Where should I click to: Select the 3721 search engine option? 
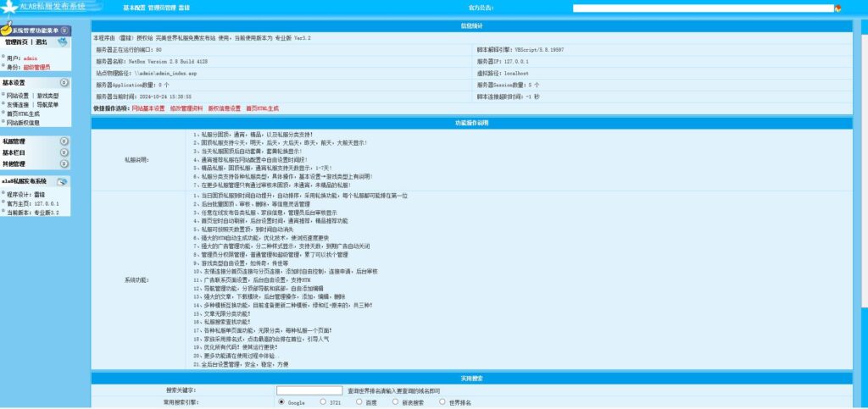point(322,402)
